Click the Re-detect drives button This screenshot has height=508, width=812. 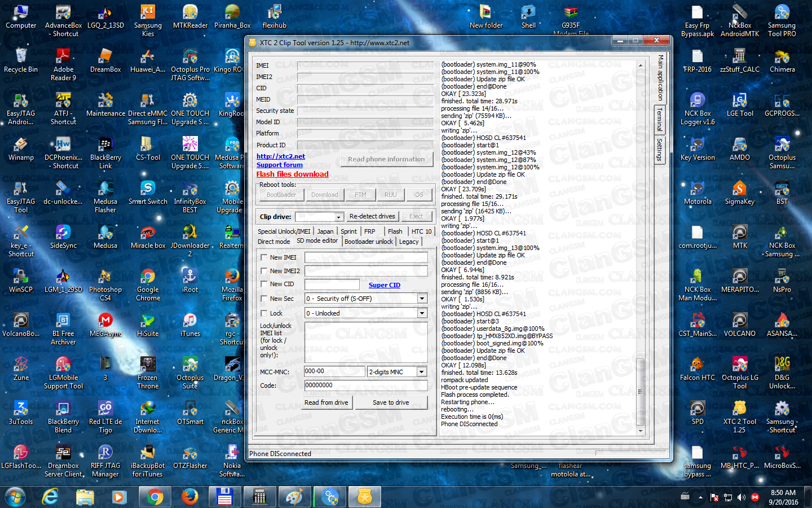point(372,216)
